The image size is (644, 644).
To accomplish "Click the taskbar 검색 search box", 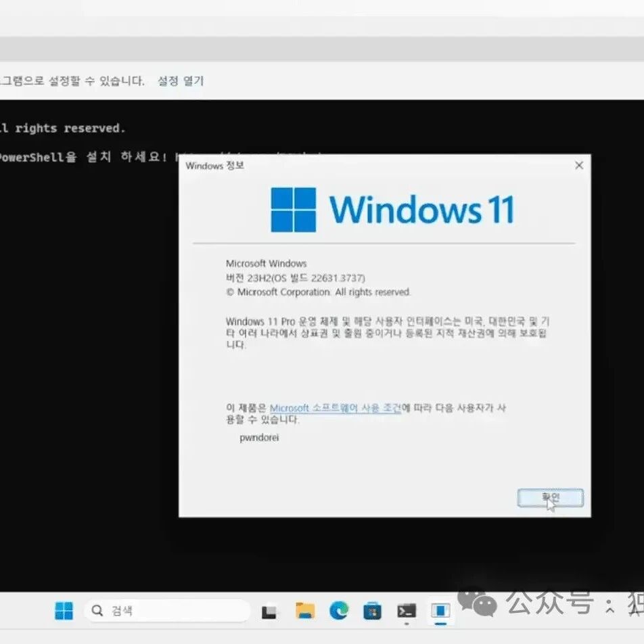I will tap(168, 611).
